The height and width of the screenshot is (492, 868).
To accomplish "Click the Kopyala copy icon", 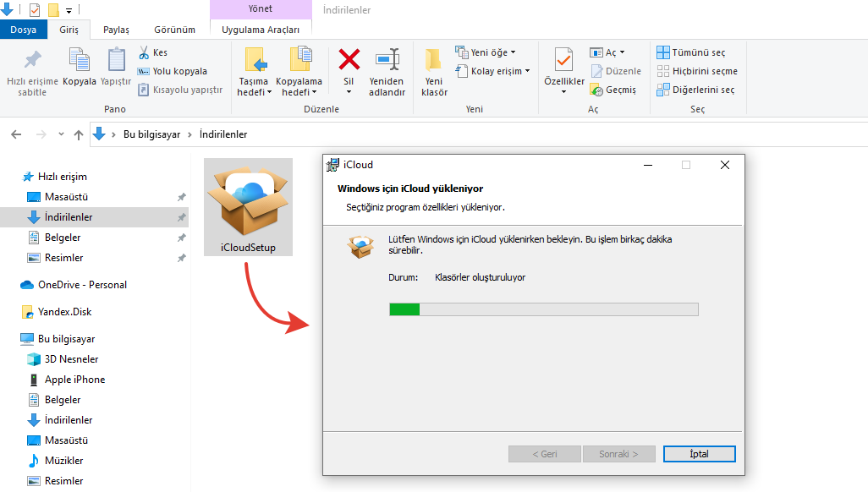I will (x=80, y=60).
